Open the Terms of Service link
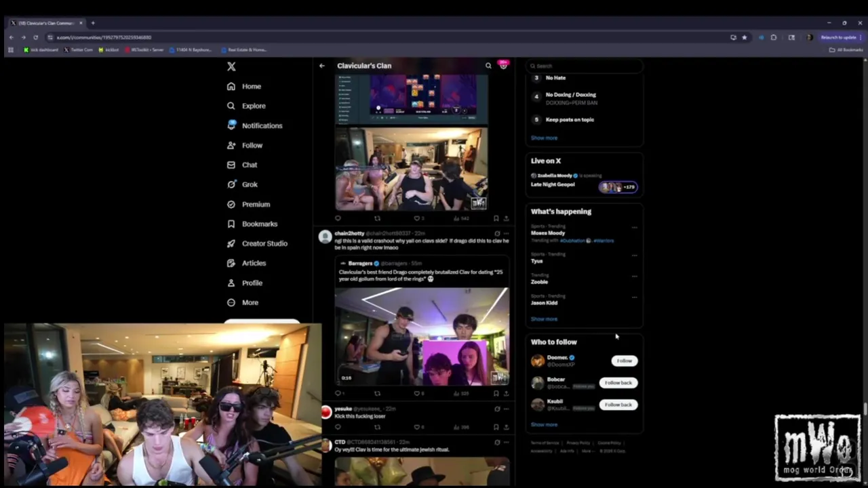This screenshot has height=488, width=868. point(545,443)
